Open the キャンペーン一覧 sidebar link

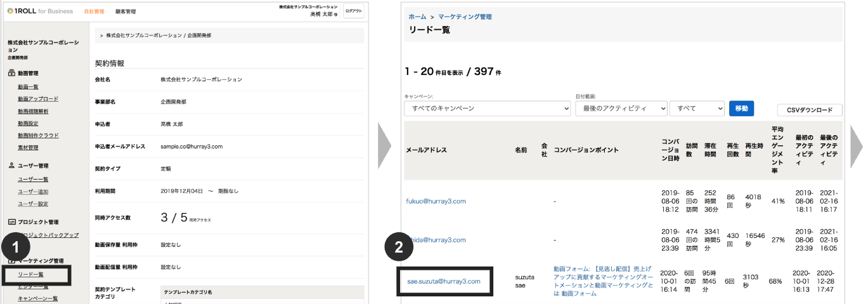[37, 298]
